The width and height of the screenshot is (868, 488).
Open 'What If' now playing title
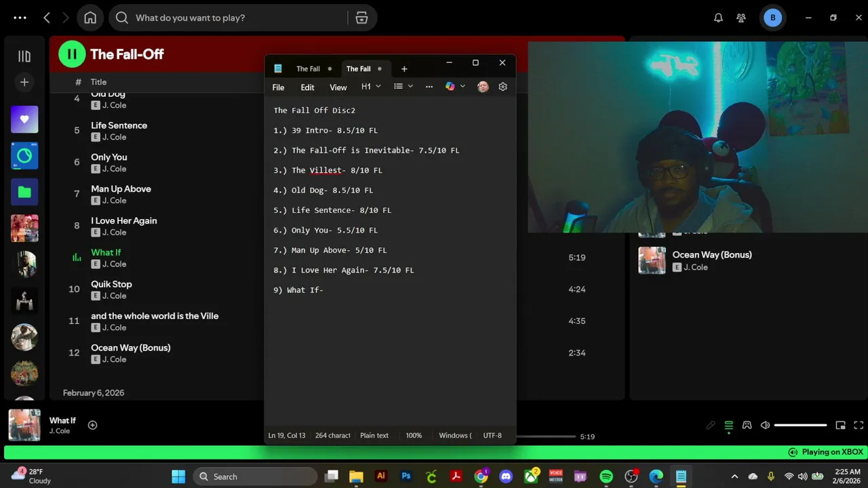[x=62, y=420]
